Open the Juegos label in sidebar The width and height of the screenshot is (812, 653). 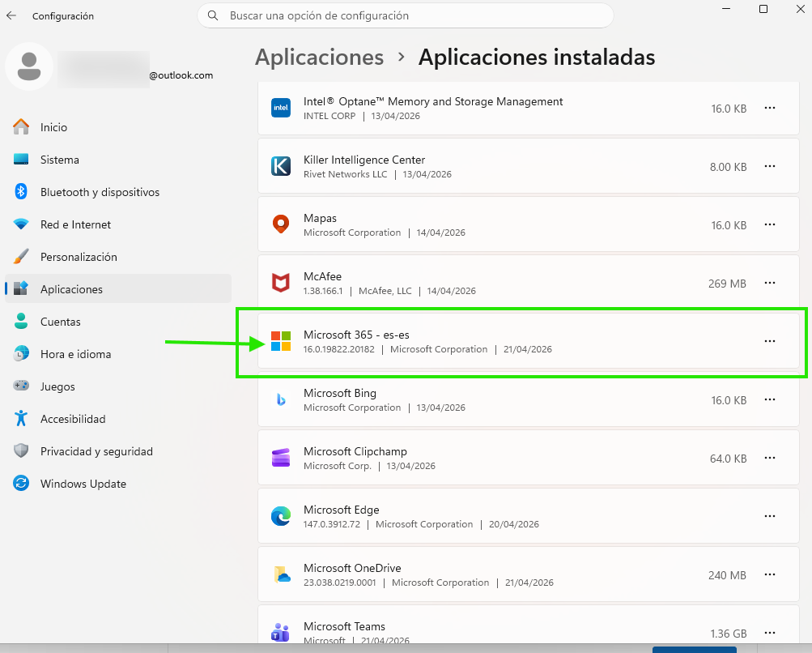point(57,387)
